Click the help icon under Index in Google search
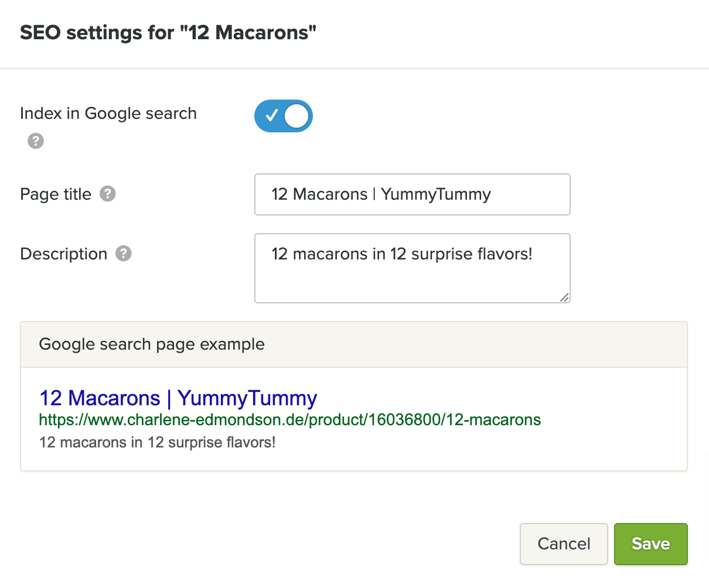This screenshot has height=588, width=709. pos(36,141)
